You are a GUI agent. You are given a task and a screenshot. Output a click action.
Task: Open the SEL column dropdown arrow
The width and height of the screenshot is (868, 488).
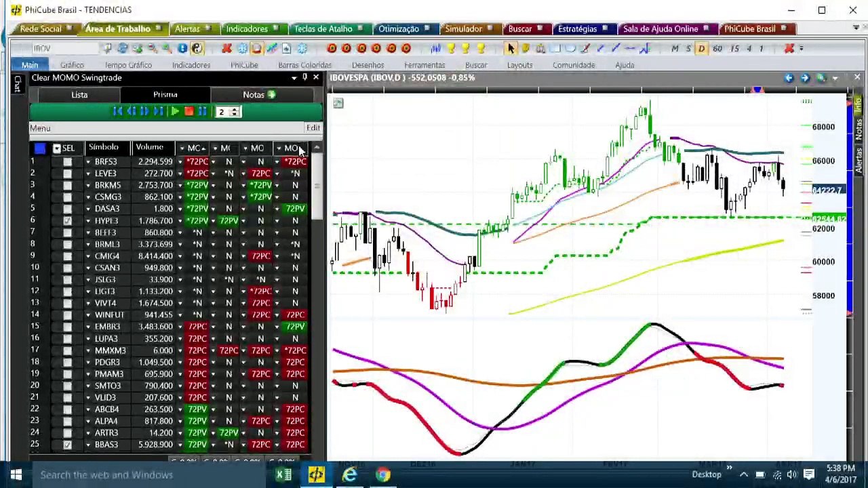click(57, 148)
